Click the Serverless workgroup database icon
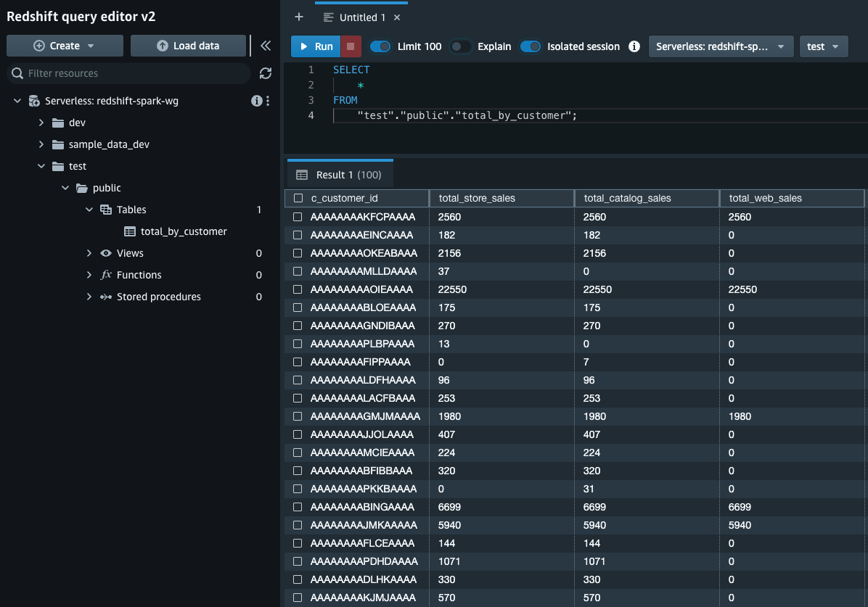The width and height of the screenshot is (868, 607). [x=34, y=101]
